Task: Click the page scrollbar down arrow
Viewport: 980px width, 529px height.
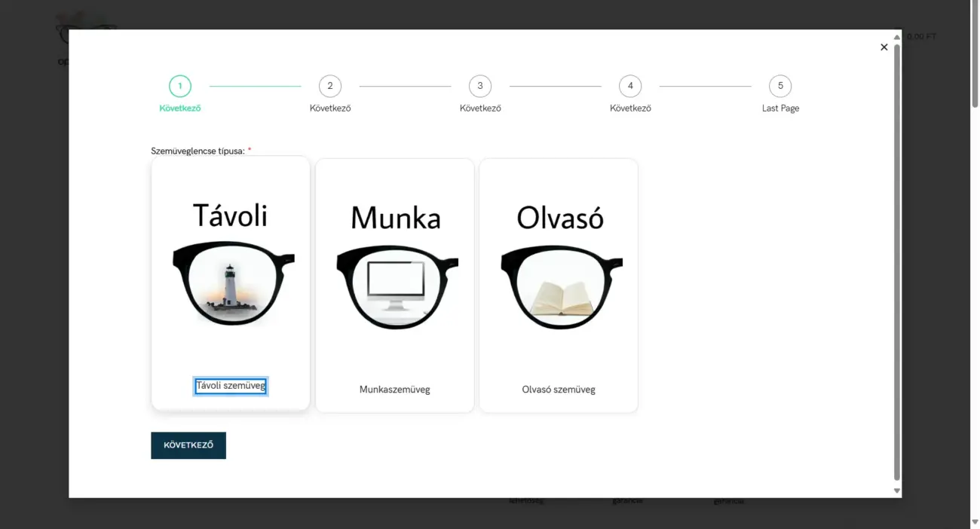Action: point(975,521)
